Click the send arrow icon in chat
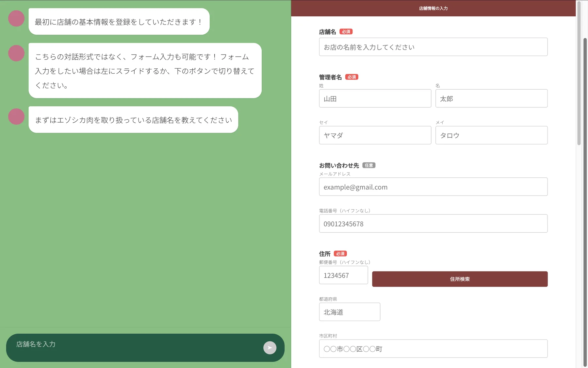 pos(270,348)
